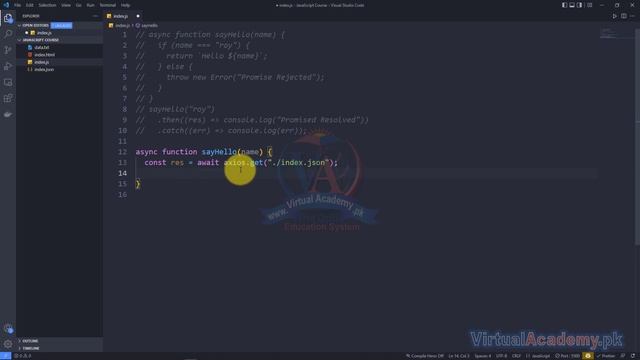640x360 pixels.
Task: Open the Run menu
Action: coord(91,5)
